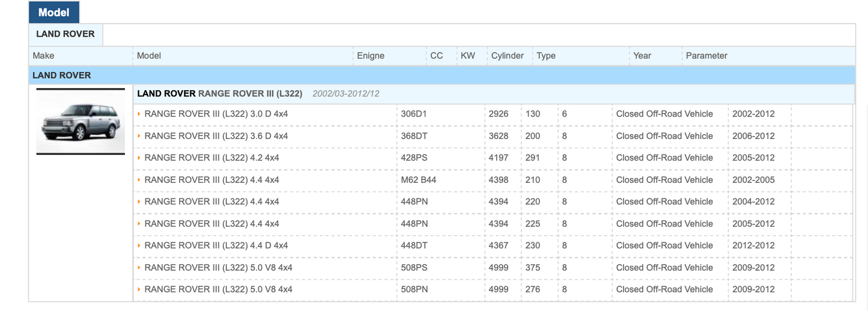This screenshot has height=314, width=868.
Task: Click the orange arrow beside the 4.4 D 4x4 row
Action: click(139, 245)
